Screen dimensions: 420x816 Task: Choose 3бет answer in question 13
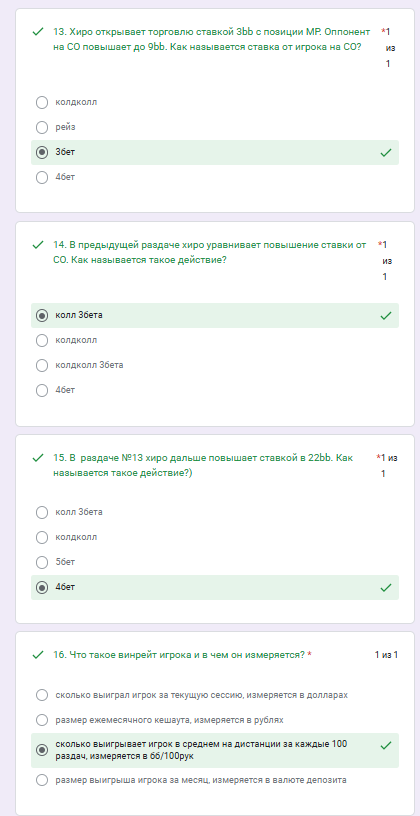click(x=42, y=152)
